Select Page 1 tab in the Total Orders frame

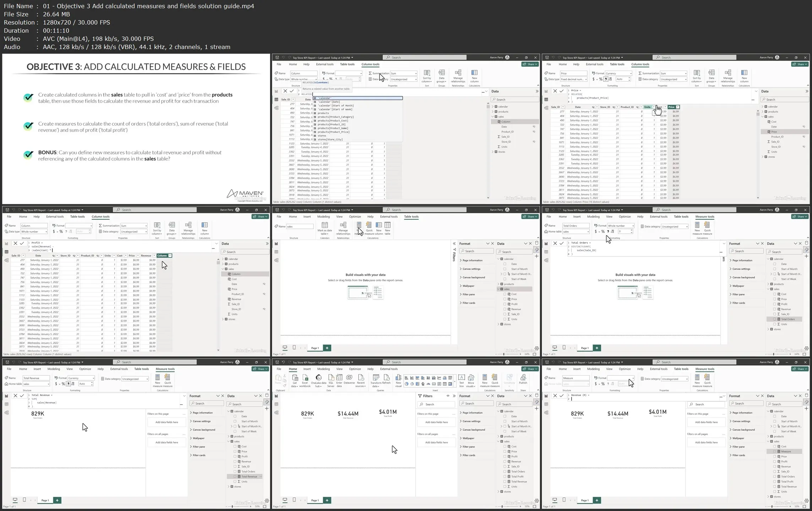585,348
